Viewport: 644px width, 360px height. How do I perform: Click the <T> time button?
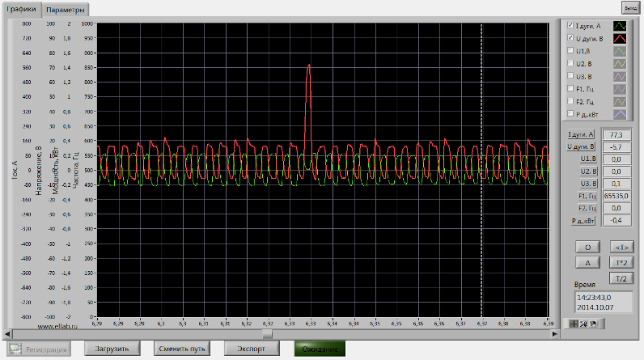pos(621,247)
